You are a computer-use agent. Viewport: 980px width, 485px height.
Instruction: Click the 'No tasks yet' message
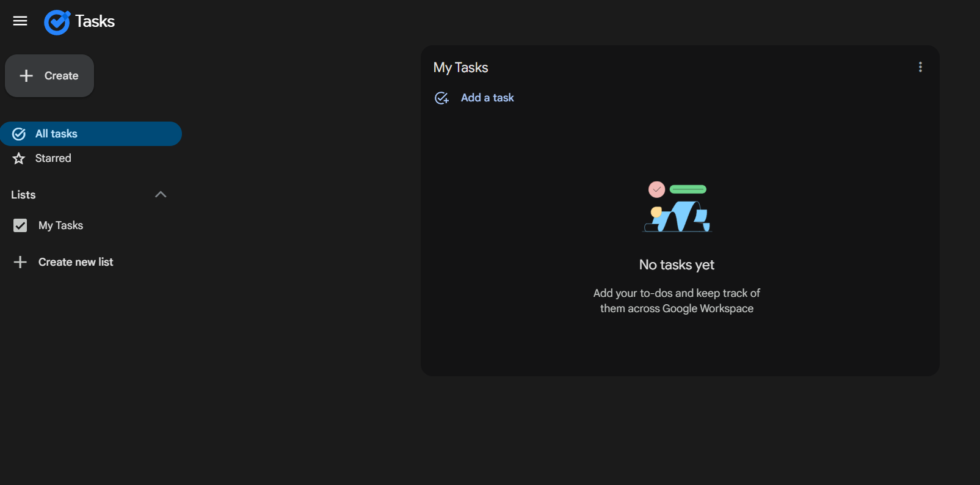click(x=677, y=264)
